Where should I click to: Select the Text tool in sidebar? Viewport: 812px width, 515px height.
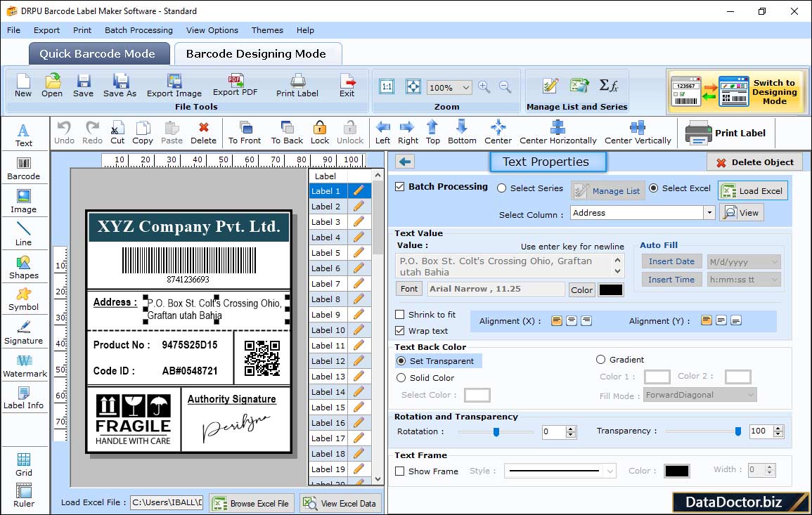tap(23, 135)
